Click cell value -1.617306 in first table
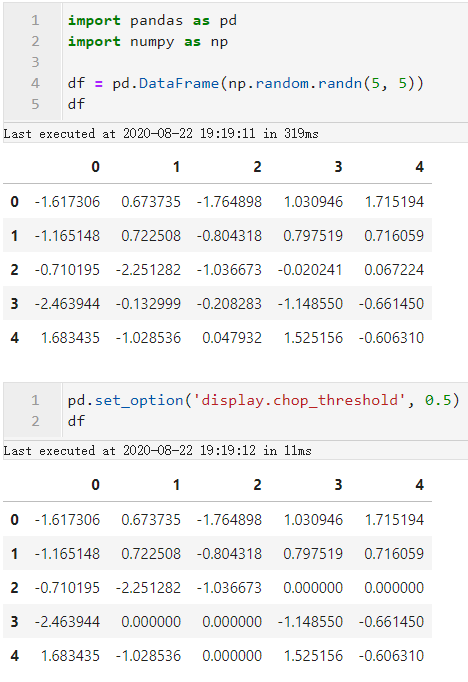The width and height of the screenshot is (468, 682). coord(67,202)
